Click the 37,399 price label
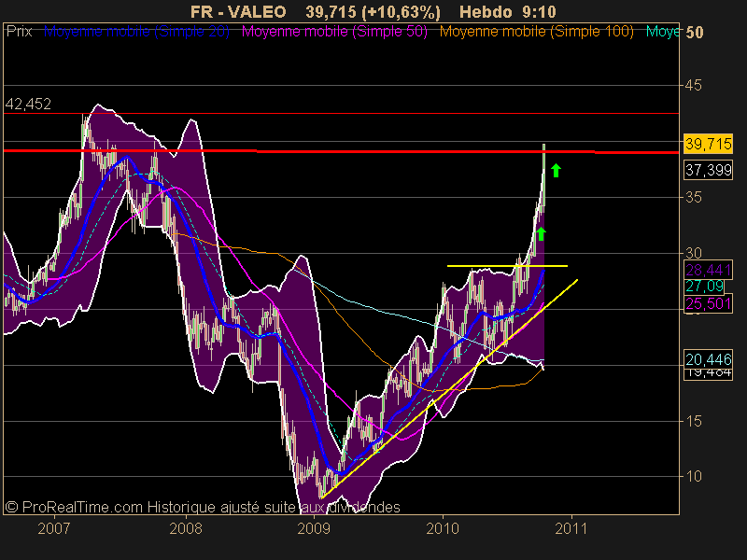 pyautogui.click(x=708, y=170)
